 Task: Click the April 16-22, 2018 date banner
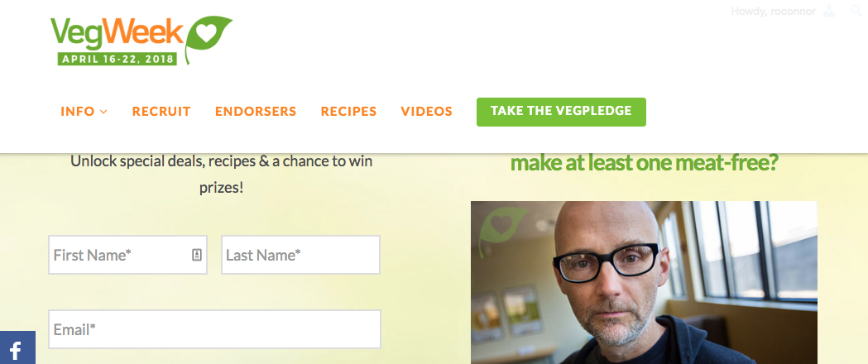point(117,59)
